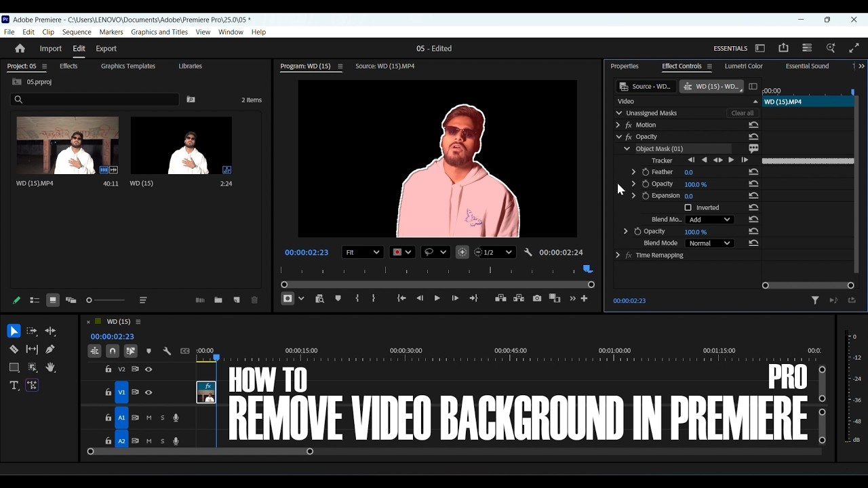This screenshot has height=488, width=868.
Task: Open Blend Mode Normal dropdown
Action: (709, 243)
